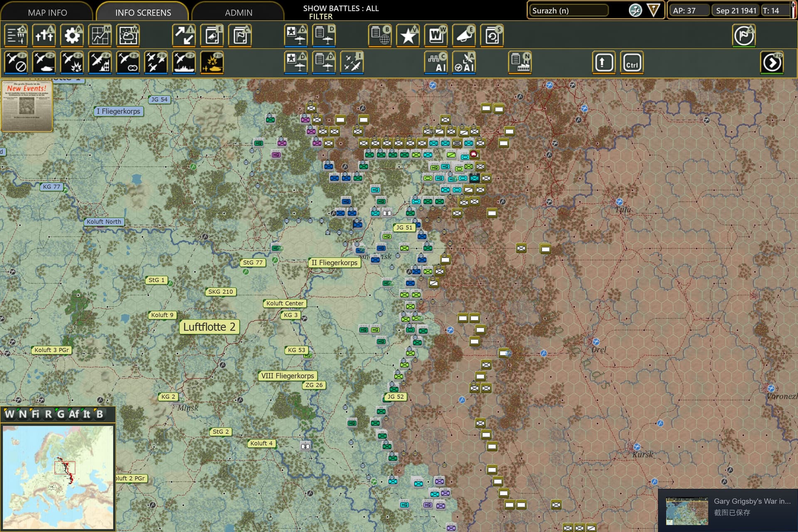This screenshot has width=798, height=532.
Task: Toggle the N theater button above minimap
Action: pos(22,414)
